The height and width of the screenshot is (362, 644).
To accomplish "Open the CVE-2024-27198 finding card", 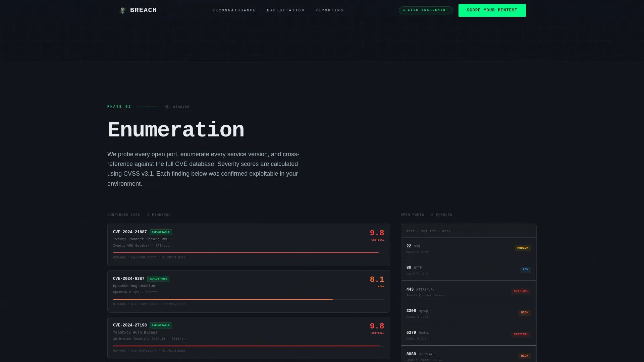I will [x=249, y=338].
